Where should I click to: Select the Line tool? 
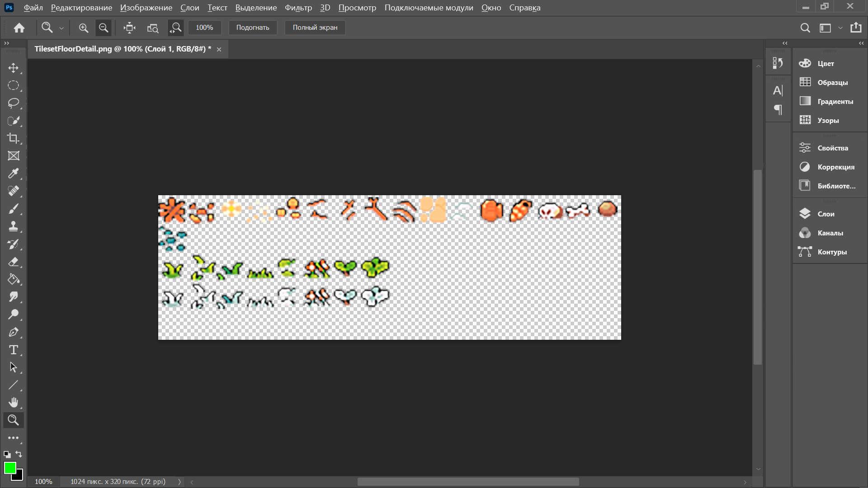tap(14, 385)
